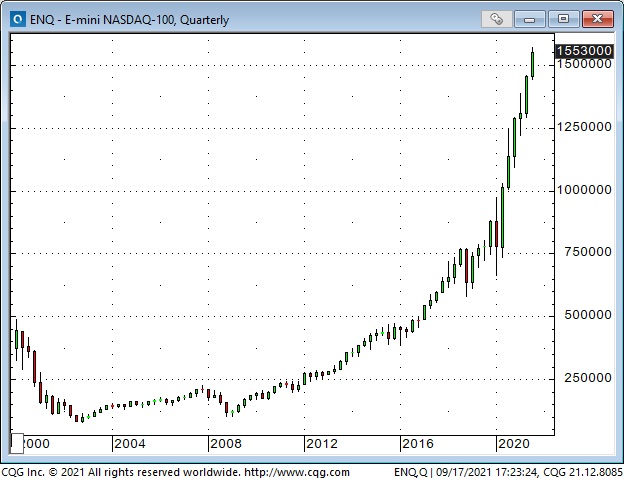This screenshot has width=624, height=480.
Task: Click the 1500000 price axis label
Action: click(584, 64)
